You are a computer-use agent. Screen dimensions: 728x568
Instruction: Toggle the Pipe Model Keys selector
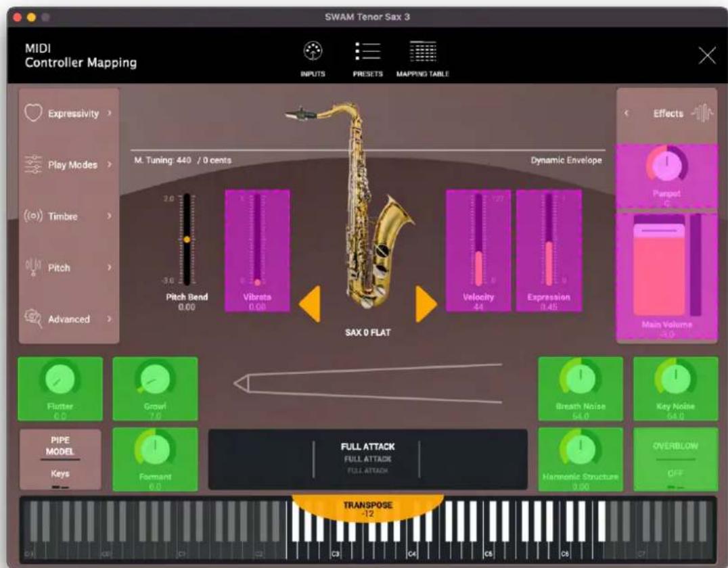(60, 459)
